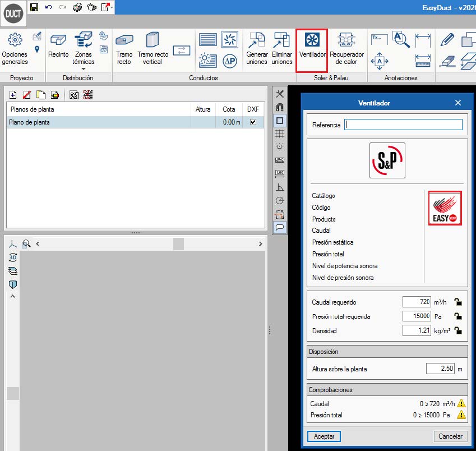Screen dimensions: 476x451
Task: Expand the Zonas térmicas dropdown arrow
Action: pos(84,69)
